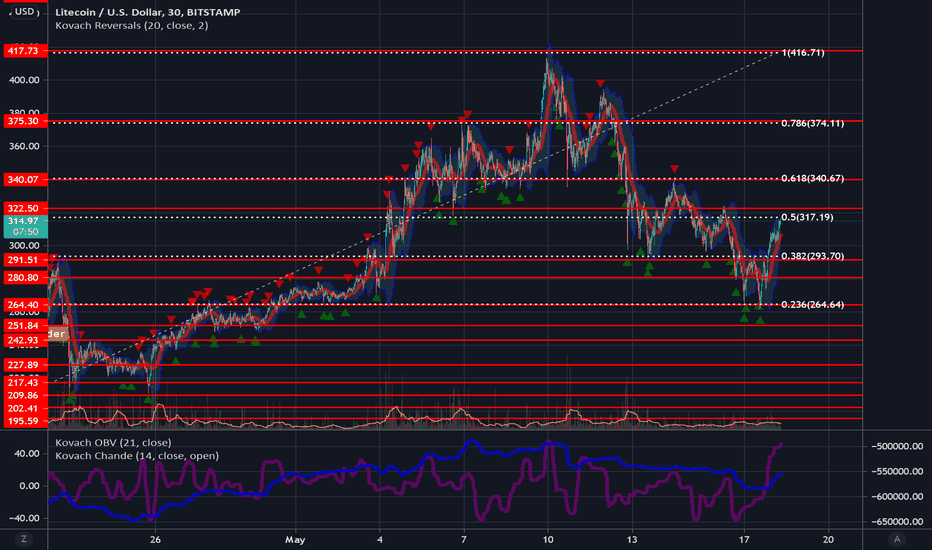This screenshot has height=550, width=932.
Task: Click the 300.00 price axis value
Action: (24, 245)
